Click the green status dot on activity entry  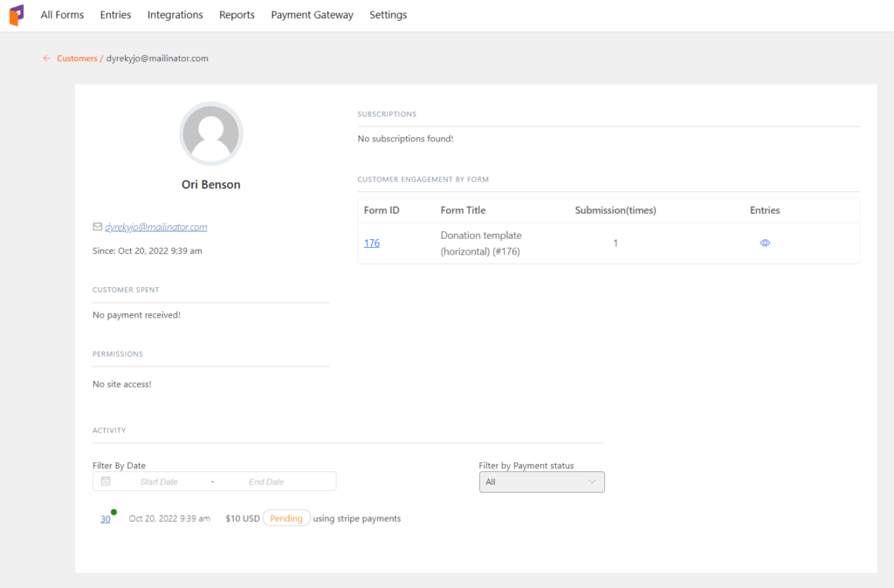click(x=113, y=510)
